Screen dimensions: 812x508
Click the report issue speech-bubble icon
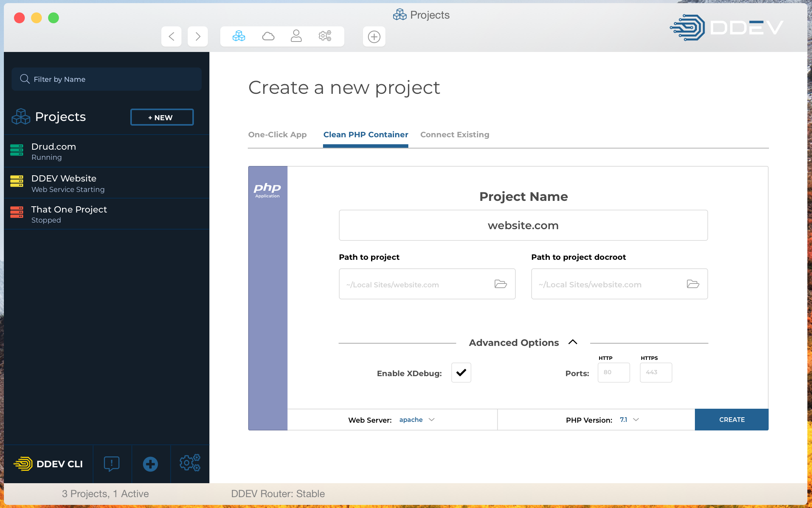[112, 464]
